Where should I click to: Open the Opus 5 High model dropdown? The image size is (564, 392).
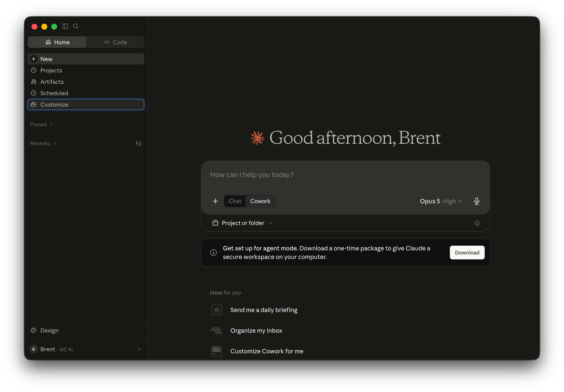tap(441, 201)
